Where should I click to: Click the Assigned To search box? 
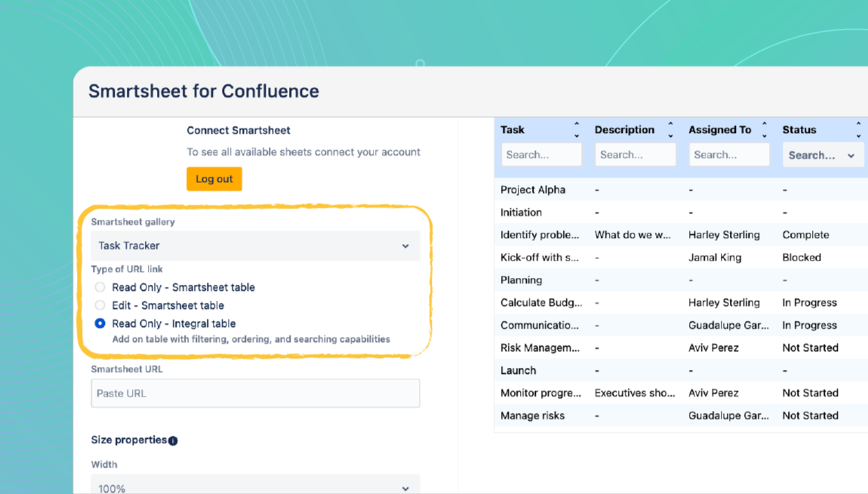pos(728,155)
